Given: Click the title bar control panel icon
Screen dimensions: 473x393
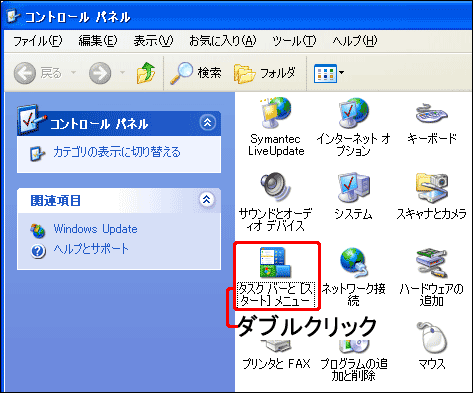Looking at the screenshot, I should tap(13, 16).
